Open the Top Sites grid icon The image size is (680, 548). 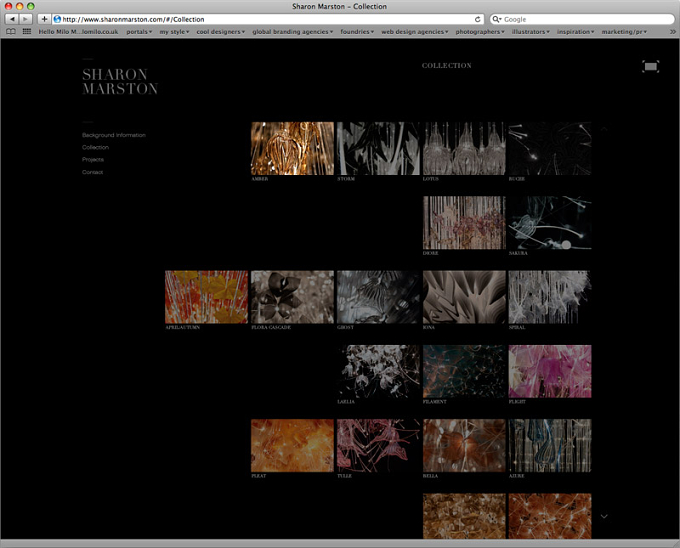coord(27,32)
